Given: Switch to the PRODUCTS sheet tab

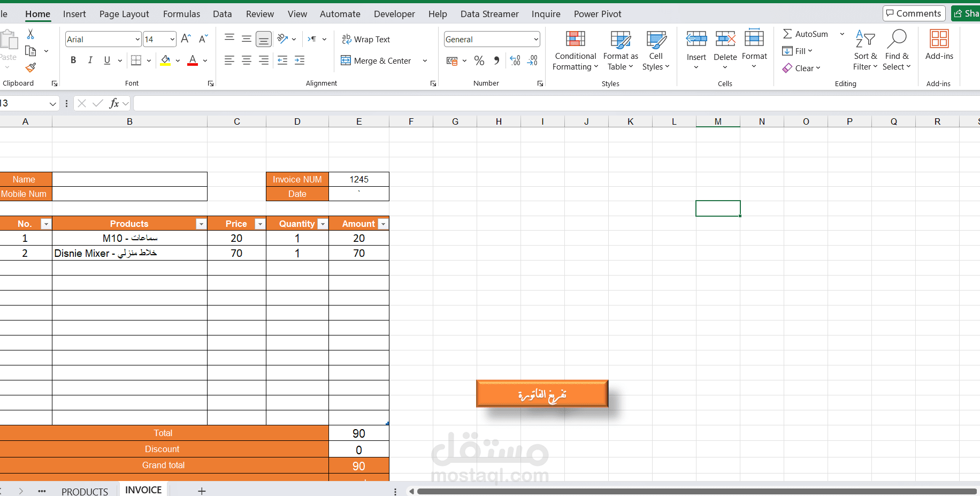Looking at the screenshot, I should pos(85,492).
